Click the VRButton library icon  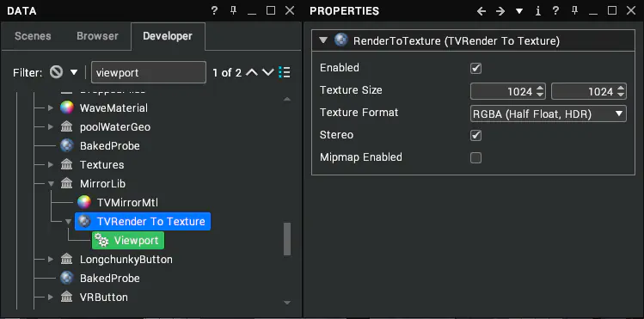66,298
